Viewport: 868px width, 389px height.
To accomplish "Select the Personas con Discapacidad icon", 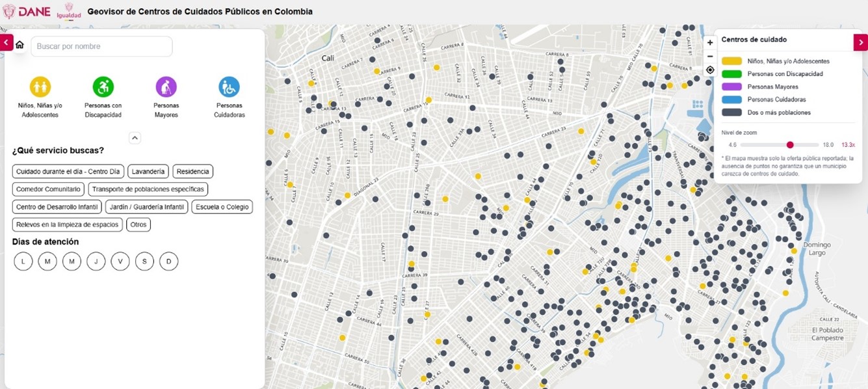I will (103, 87).
